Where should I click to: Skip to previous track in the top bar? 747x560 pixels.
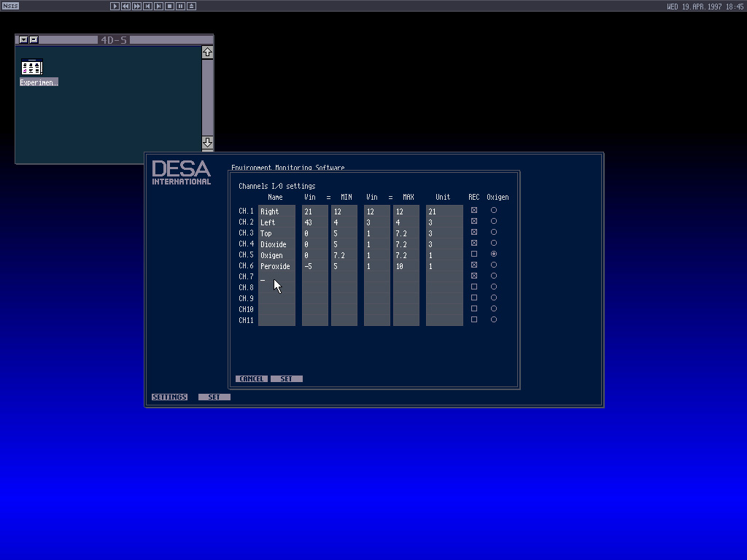pos(147,6)
